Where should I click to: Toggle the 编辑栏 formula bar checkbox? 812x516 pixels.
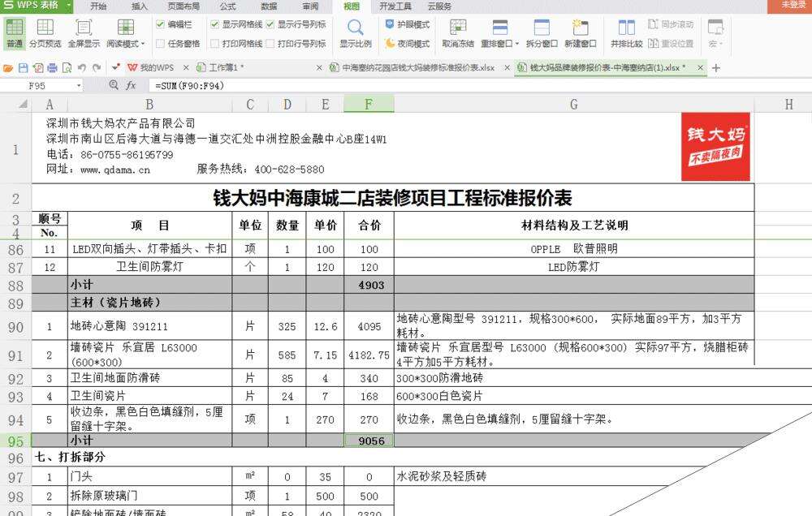(160, 24)
